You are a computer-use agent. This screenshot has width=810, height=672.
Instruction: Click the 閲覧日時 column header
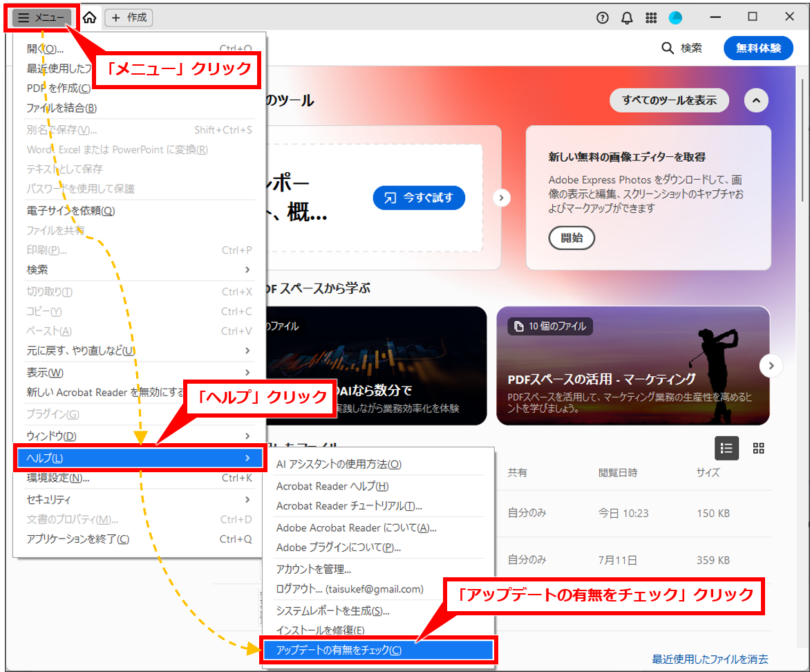click(618, 473)
